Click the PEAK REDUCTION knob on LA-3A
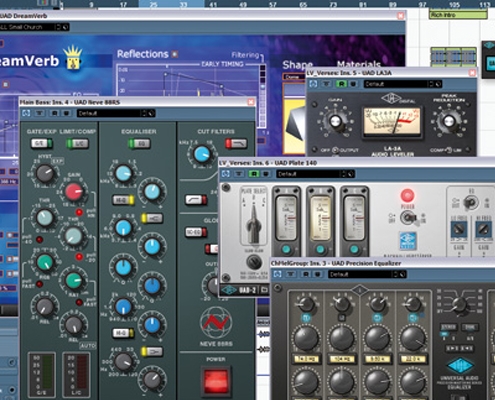 click(448, 121)
